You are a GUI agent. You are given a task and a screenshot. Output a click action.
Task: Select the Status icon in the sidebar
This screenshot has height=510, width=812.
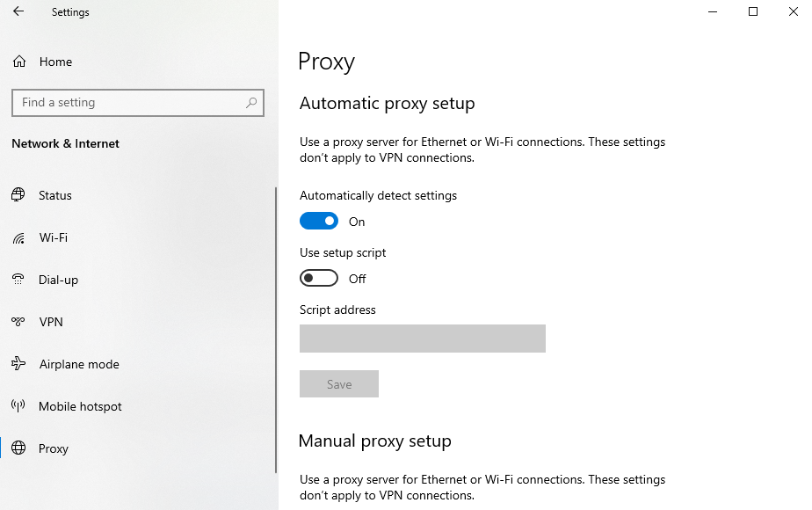pos(18,195)
